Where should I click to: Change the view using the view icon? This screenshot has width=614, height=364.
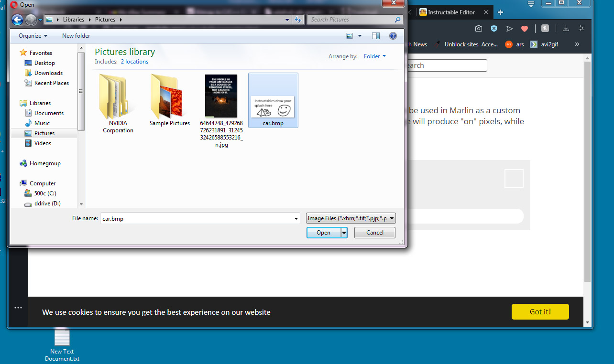click(x=350, y=36)
